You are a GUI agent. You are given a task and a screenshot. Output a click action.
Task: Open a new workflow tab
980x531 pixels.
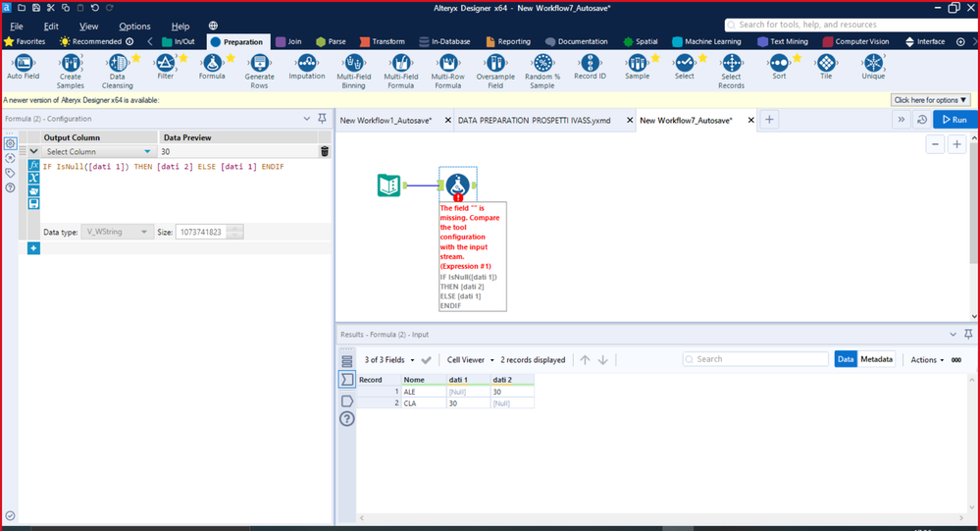[x=769, y=120]
